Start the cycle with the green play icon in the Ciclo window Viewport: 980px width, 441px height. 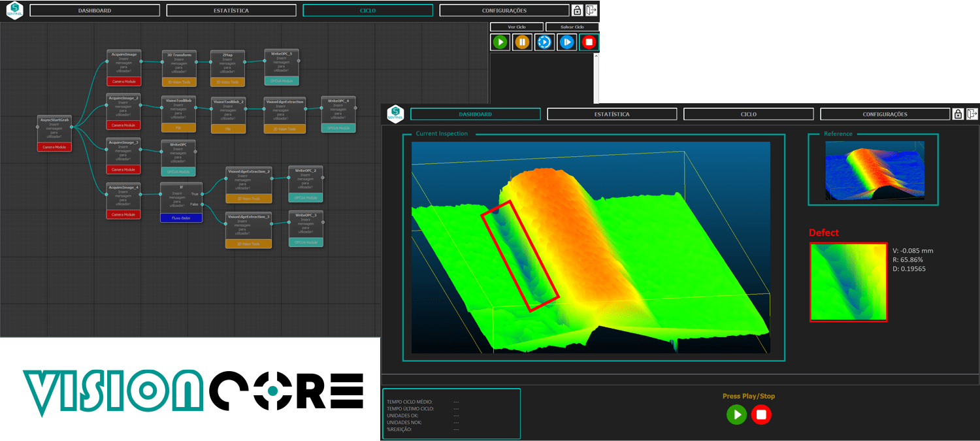(500, 42)
